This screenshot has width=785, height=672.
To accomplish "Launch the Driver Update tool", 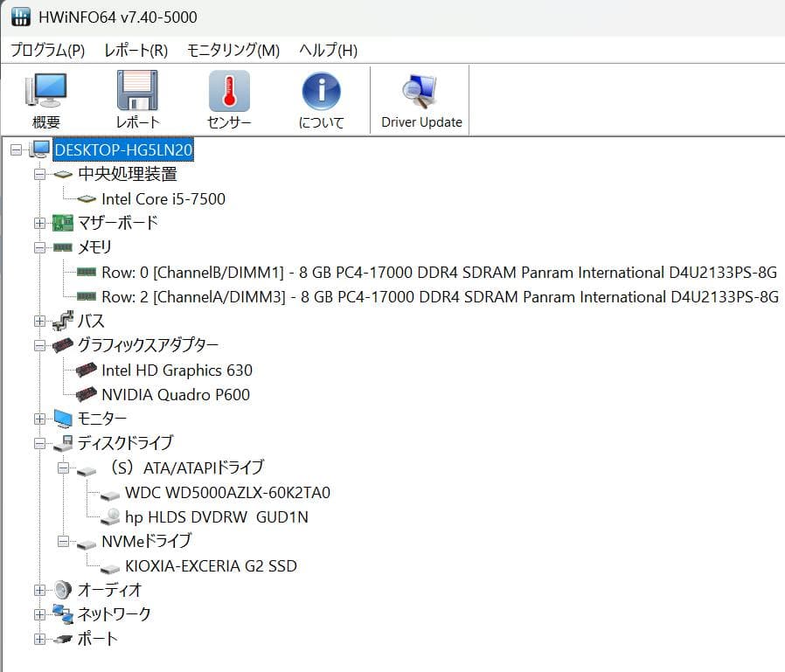I will [x=420, y=96].
